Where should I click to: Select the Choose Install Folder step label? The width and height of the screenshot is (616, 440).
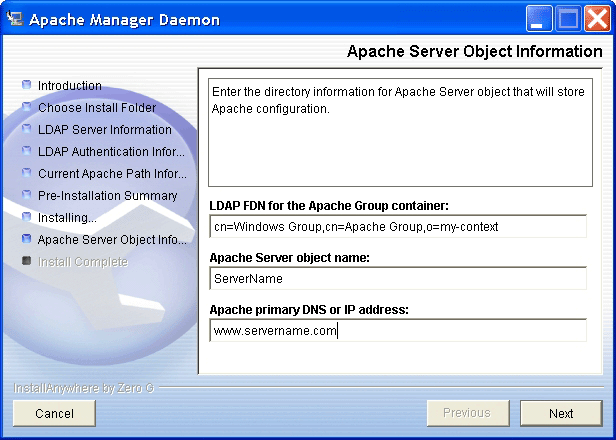tap(97, 107)
